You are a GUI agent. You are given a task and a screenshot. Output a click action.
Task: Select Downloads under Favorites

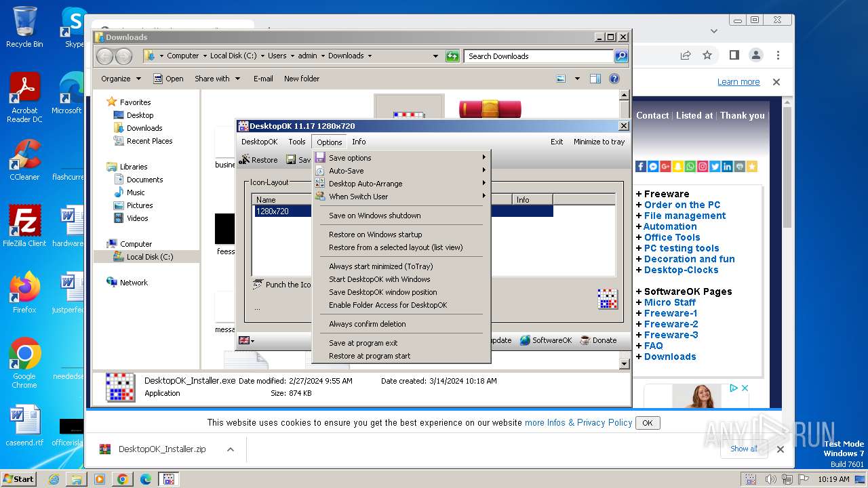pyautogui.click(x=144, y=128)
